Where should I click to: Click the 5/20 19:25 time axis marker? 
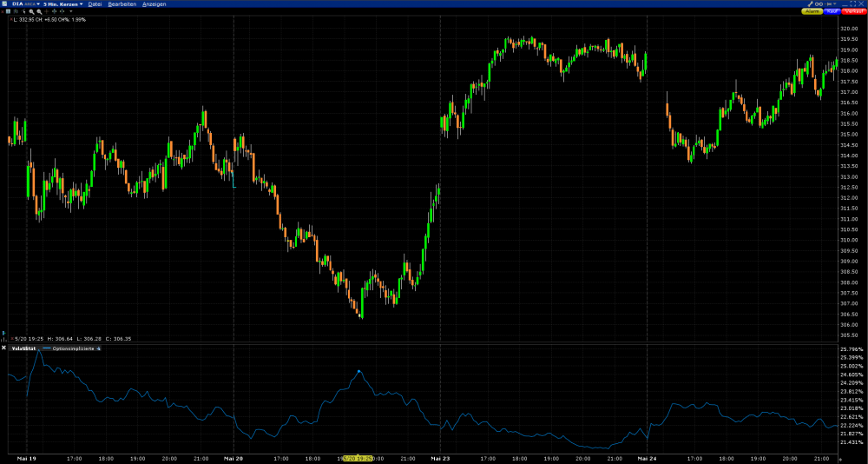tap(358, 459)
